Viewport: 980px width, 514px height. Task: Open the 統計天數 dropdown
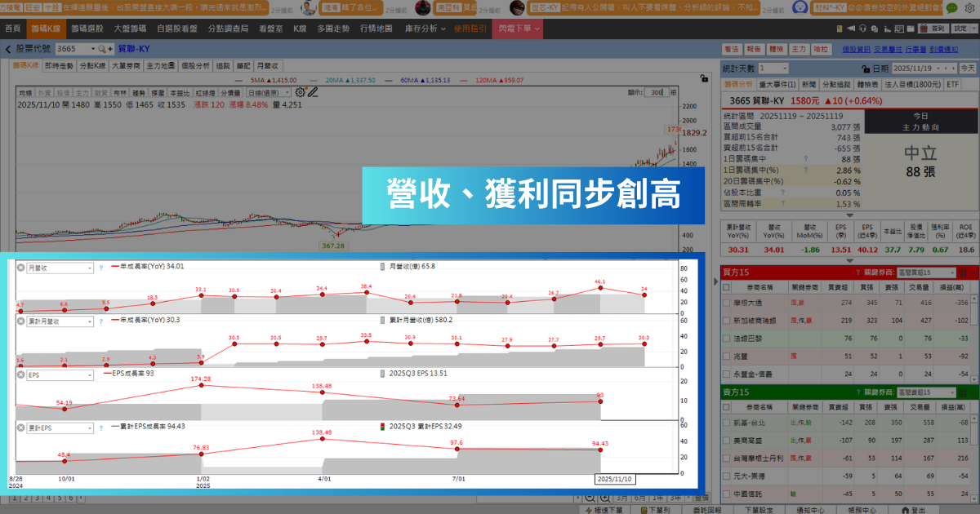tap(773, 69)
